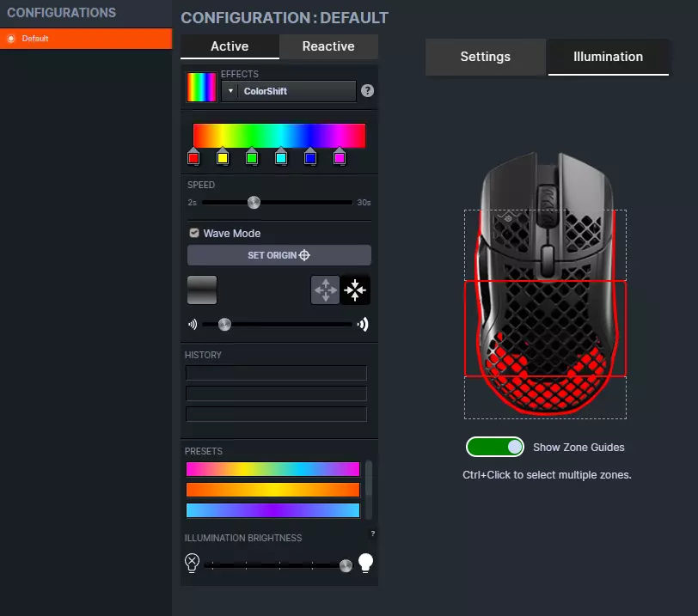Image resolution: width=698 pixels, height=616 pixels.
Task: Select the mouse's middle illumination zone
Action: 545,328
